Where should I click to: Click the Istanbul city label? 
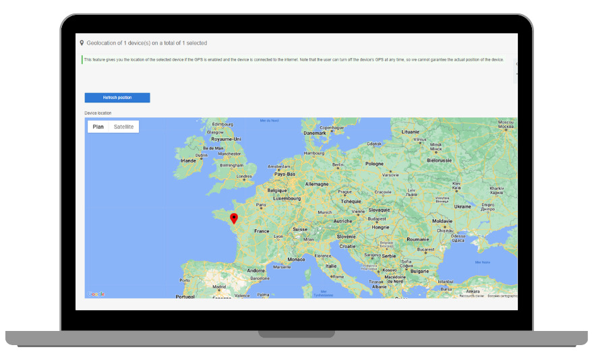tap(446, 282)
